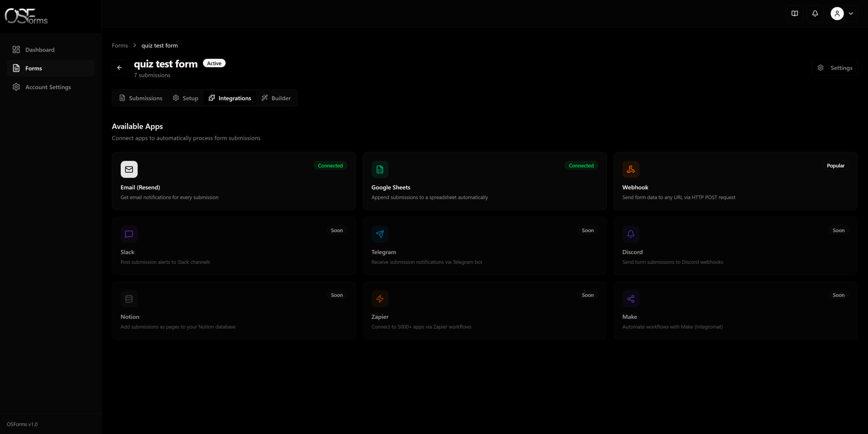Image resolution: width=868 pixels, height=434 pixels.
Task: Navigate to Account Settings in sidebar
Action: click(x=48, y=87)
